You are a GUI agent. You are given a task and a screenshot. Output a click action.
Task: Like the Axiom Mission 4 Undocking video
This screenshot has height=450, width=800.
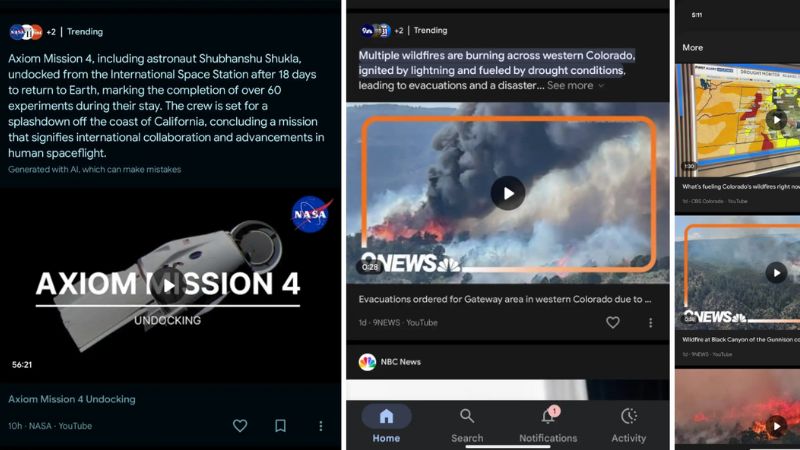[240, 426]
